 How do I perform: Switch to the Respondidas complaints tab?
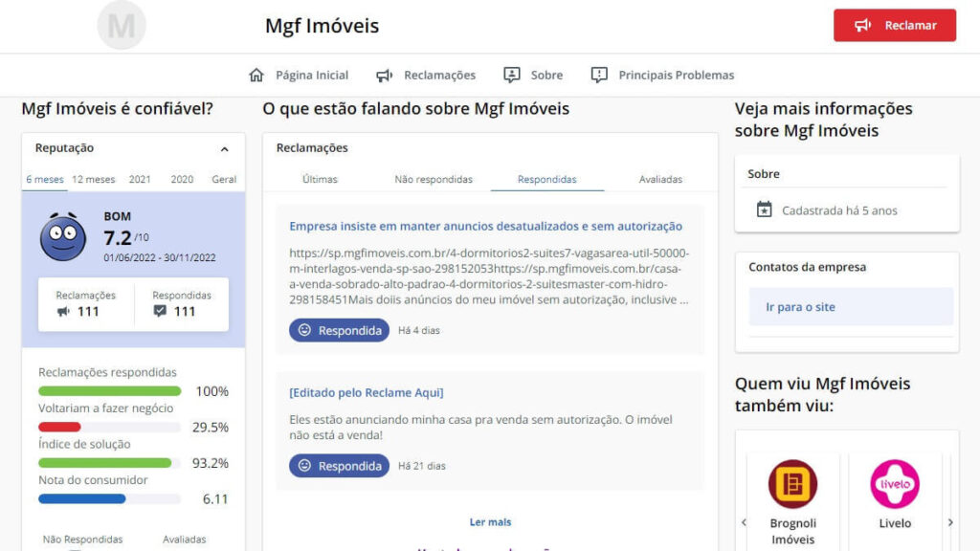click(x=546, y=179)
